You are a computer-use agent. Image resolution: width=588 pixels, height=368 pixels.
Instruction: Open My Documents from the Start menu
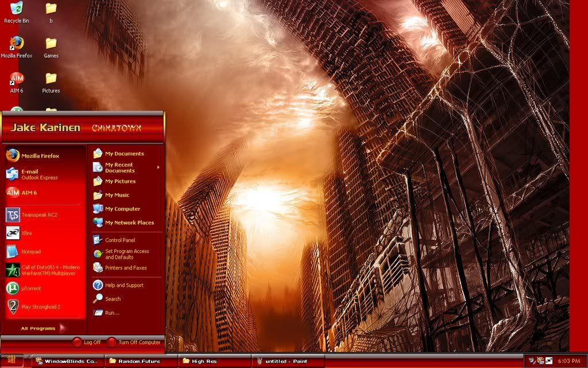pos(127,154)
